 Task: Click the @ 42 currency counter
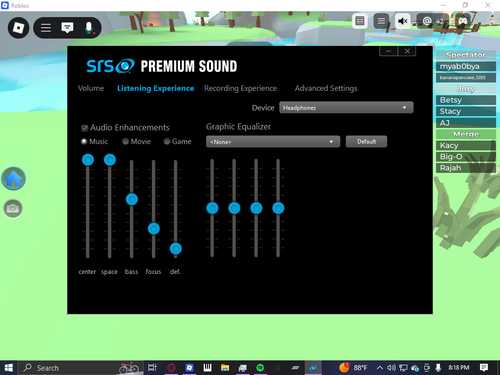click(433, 21)
